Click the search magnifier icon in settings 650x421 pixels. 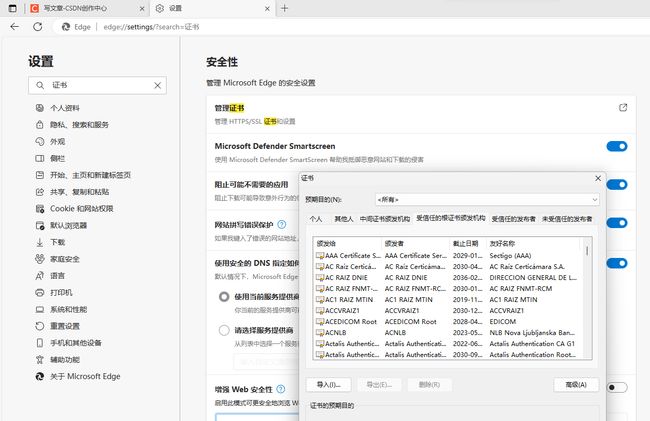pos(40,85)
